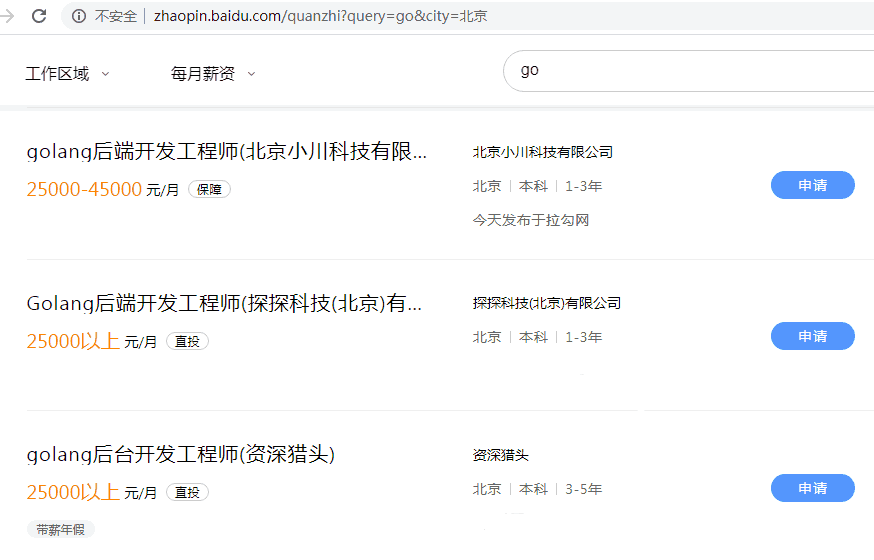
Task: View site info via the not-secure icon
Action: pyautogui.click(x=79, y=16)
